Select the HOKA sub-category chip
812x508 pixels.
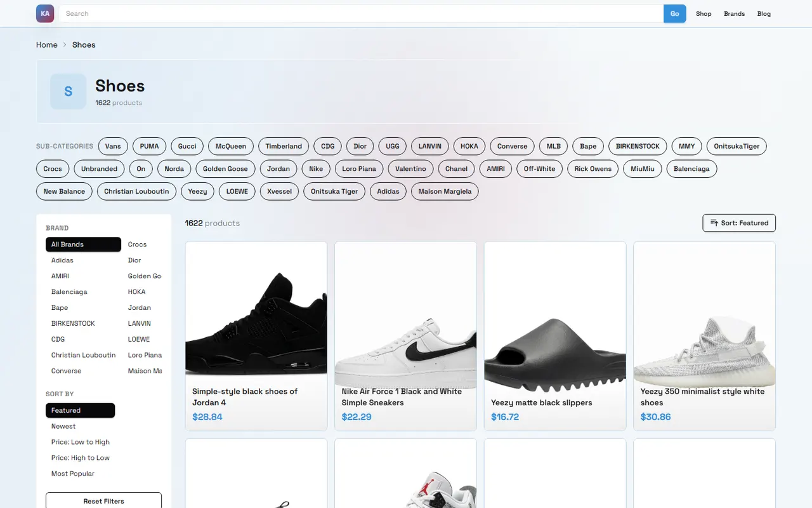click(469, 146)
